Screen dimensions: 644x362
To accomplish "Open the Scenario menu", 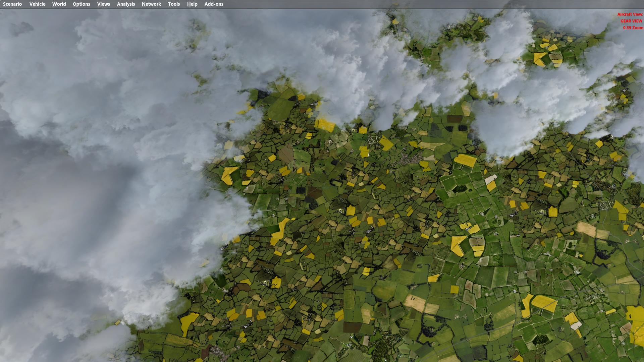I will [12, 4].
